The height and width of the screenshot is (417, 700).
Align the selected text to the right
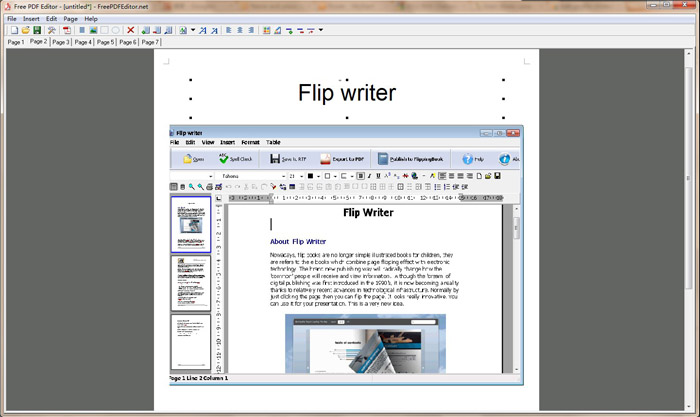pos(251,30)
